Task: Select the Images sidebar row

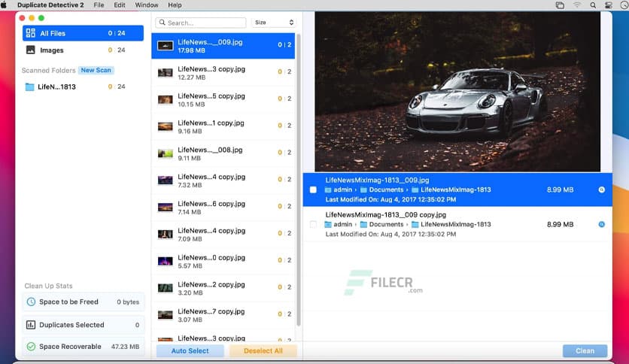Action: [x=83, y=50]
